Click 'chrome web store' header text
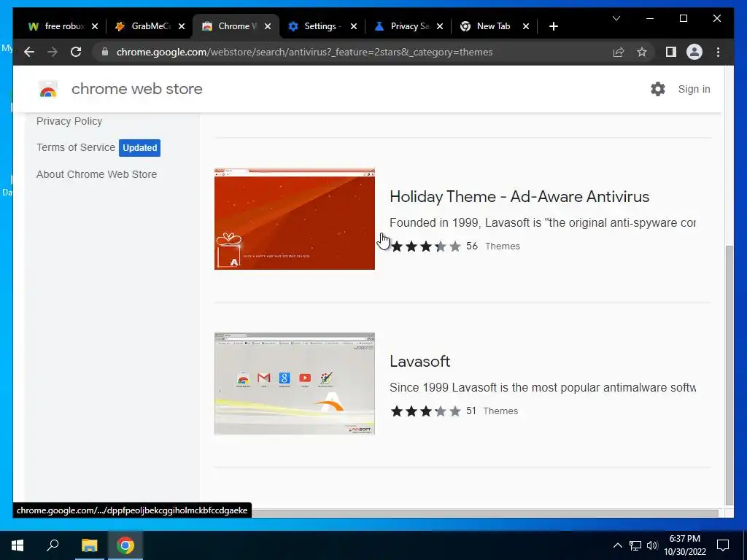 (x=136, y=89)
